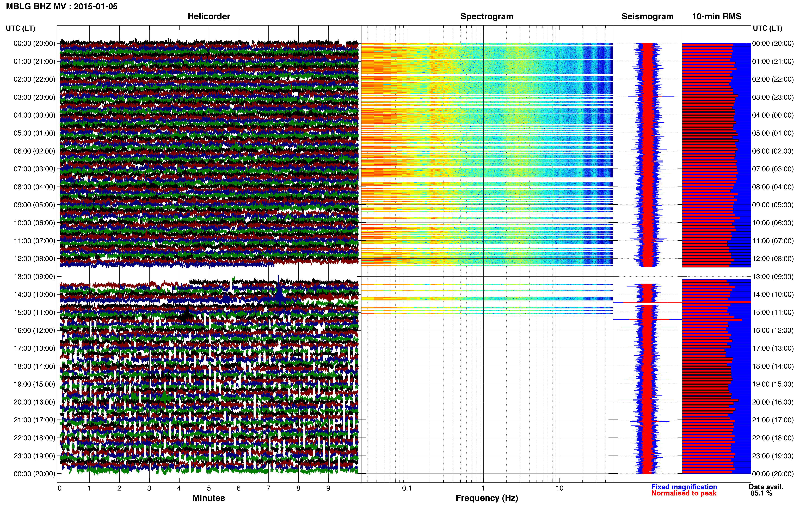Click minute tick label '9' on helicorder axis
812x508 pixels.
328,488
